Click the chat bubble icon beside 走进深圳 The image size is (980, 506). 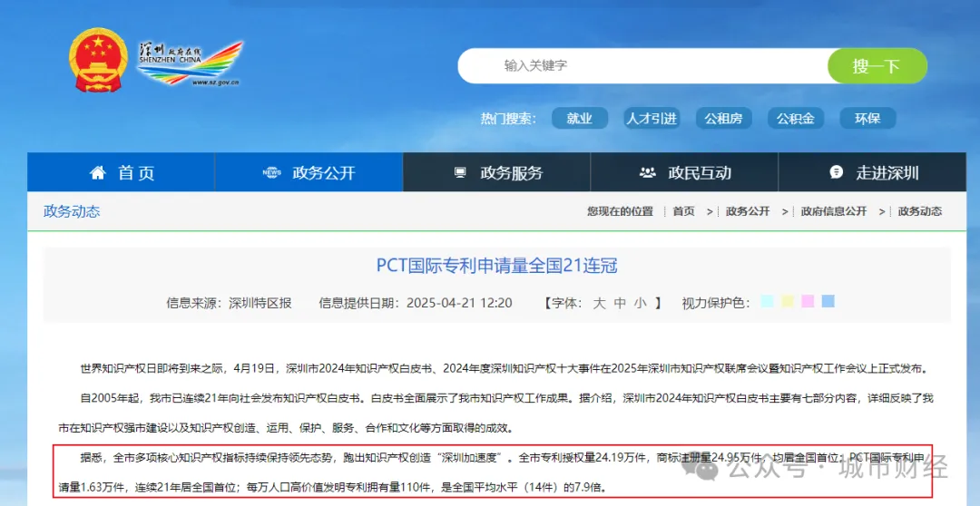(x=836, y=173)
